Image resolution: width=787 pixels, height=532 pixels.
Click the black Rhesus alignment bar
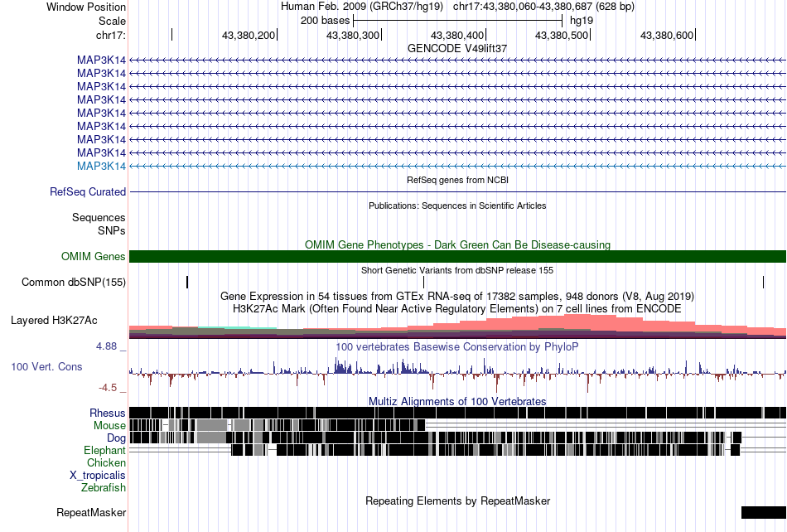point(458,413)
